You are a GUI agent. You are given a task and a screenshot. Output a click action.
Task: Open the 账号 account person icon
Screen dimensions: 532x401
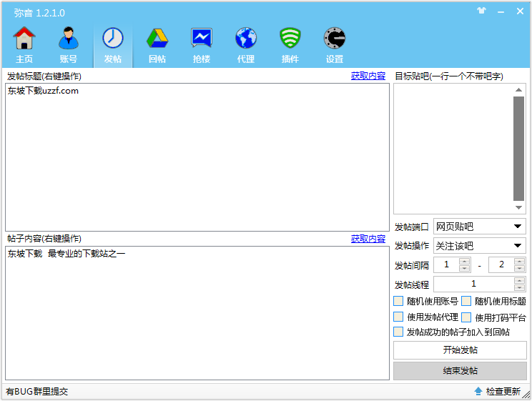pyautogui.click(x=68, y=38)
